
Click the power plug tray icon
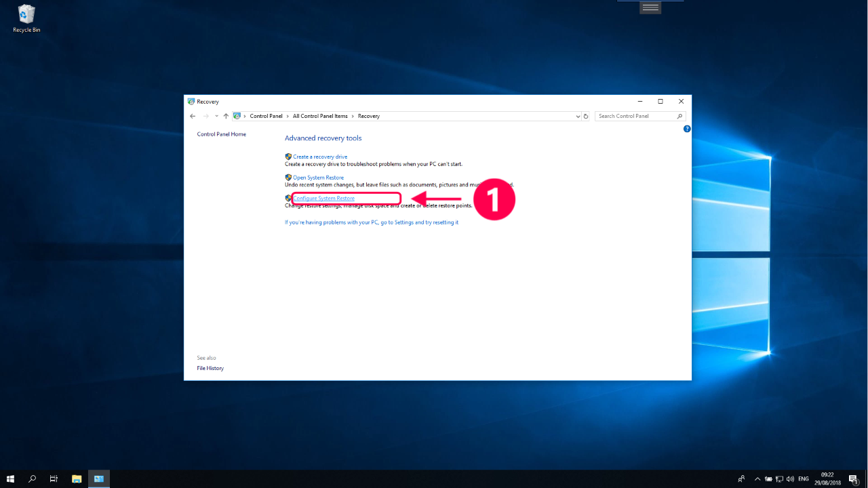pyautogui.click(x=769, y=479)
